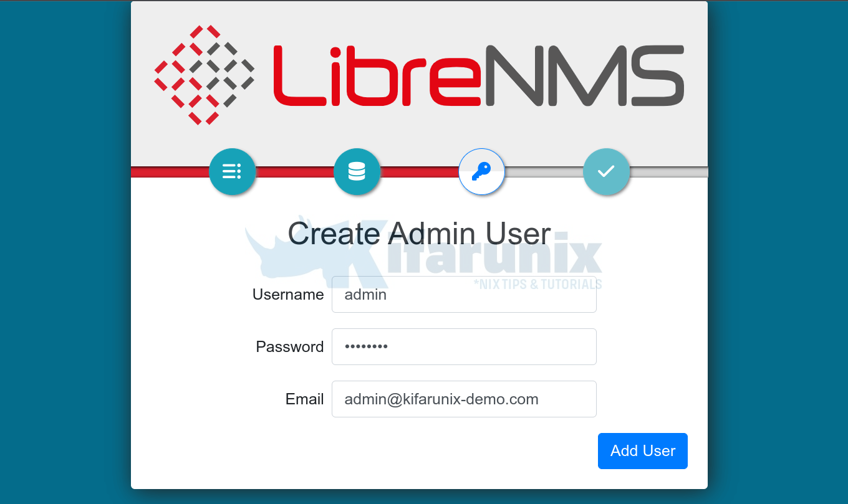848x504 pixels.
Task: Submit with the Add User button
Action: (x=643, y=451)
